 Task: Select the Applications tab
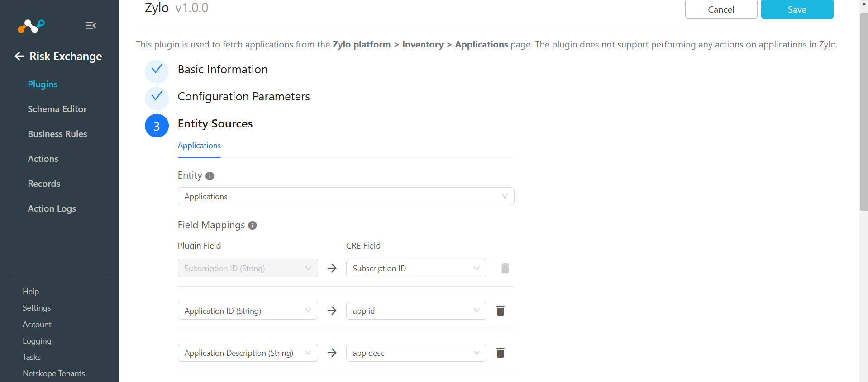click(199, 146)
